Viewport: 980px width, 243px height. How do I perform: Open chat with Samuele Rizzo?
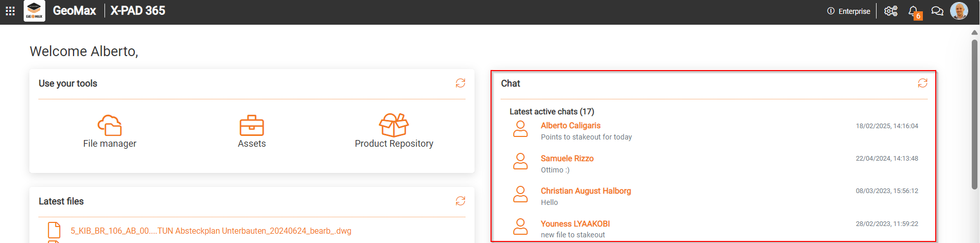(567, 159)
